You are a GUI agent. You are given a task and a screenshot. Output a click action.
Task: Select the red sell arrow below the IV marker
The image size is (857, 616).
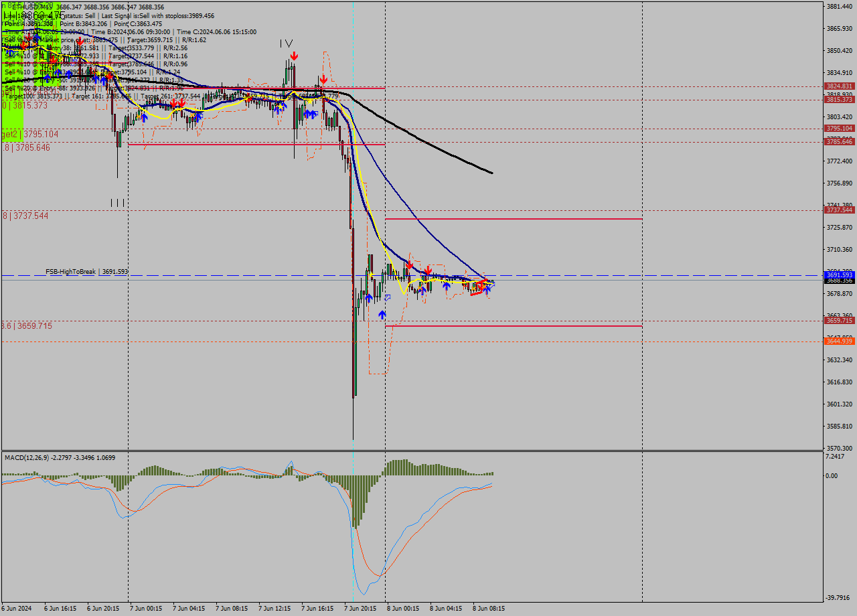(294, 55)
